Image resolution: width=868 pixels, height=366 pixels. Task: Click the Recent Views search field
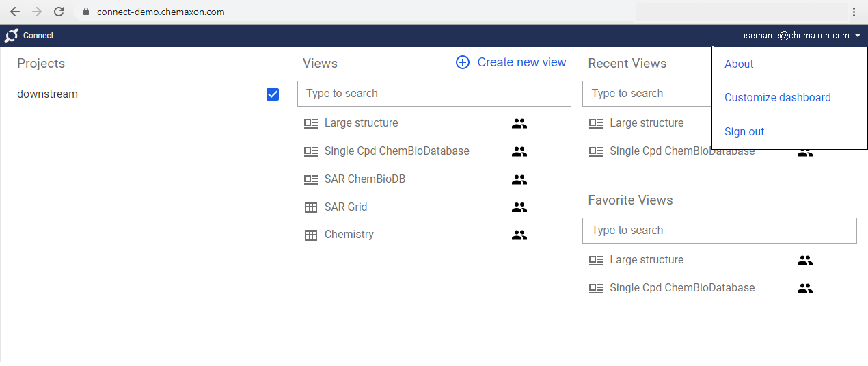coord(647,94)
